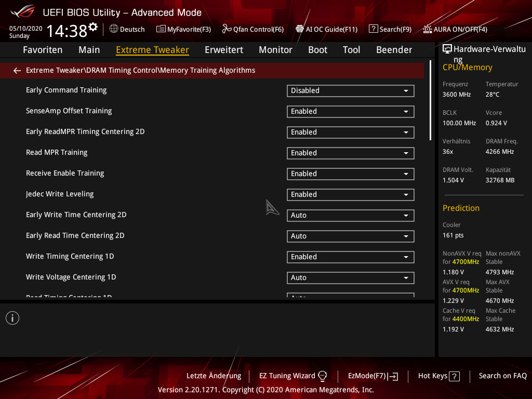This screenshot has width=532, height=399.
Task: Switch to EzMode(F7)
Action: pyautogui.click(x=373, y=376)
